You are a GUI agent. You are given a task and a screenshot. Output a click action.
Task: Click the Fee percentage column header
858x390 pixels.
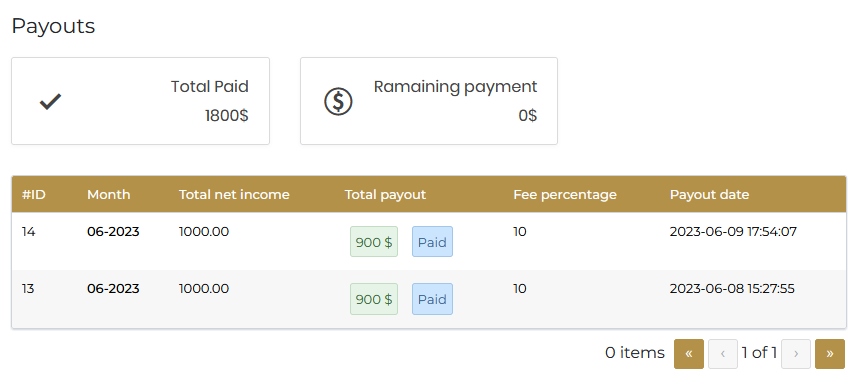pos(565,195)
